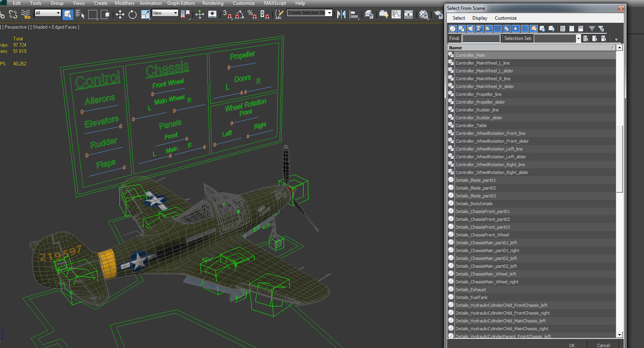Select Details_FuelTank in the list
The width and height of the screenshot is (644, 348).
(532, 297)
